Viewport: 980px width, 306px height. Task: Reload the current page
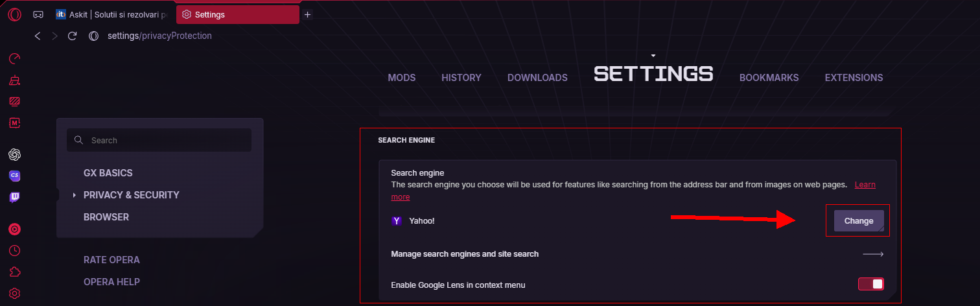coord(72,36)
